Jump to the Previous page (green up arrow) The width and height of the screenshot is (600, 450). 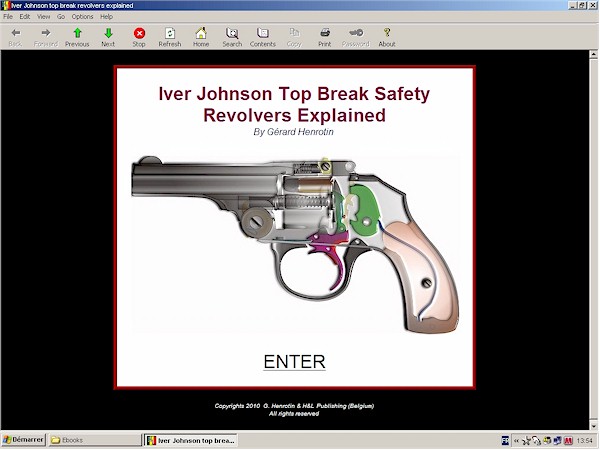click(77, 33)
